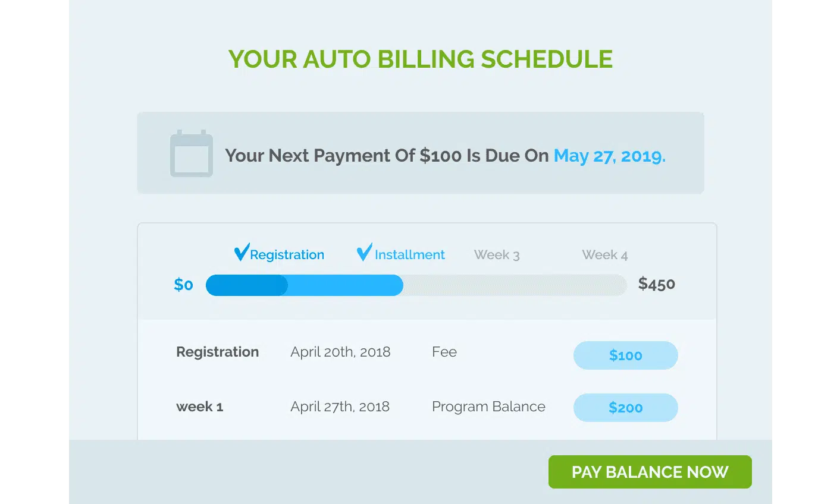The image size is (840, 504).
Task: Click the $200 Program Balance amount pill
Action: click(x=625, y=408)
